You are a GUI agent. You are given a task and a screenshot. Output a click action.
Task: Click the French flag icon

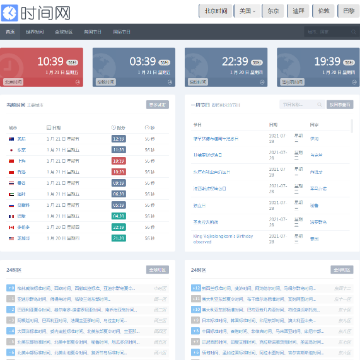11,216
